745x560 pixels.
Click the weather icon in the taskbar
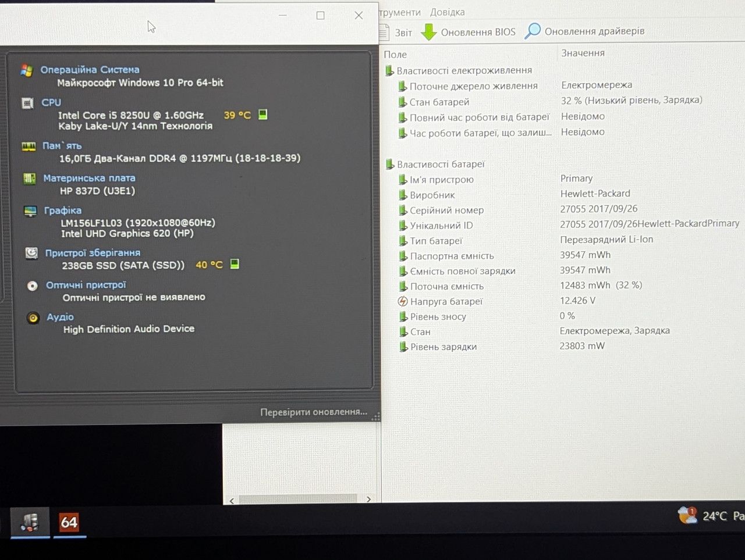point(687,515)
